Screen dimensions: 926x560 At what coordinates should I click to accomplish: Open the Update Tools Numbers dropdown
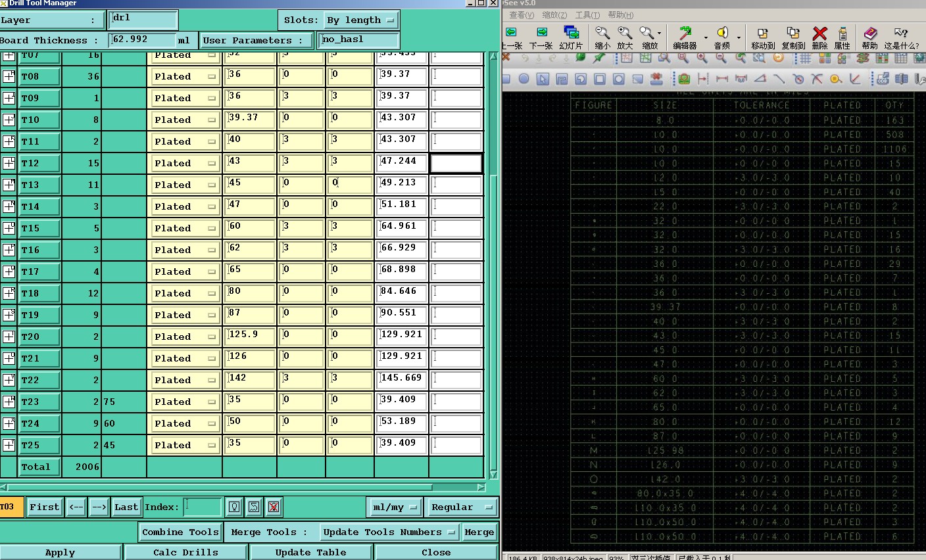coord(389,532)
